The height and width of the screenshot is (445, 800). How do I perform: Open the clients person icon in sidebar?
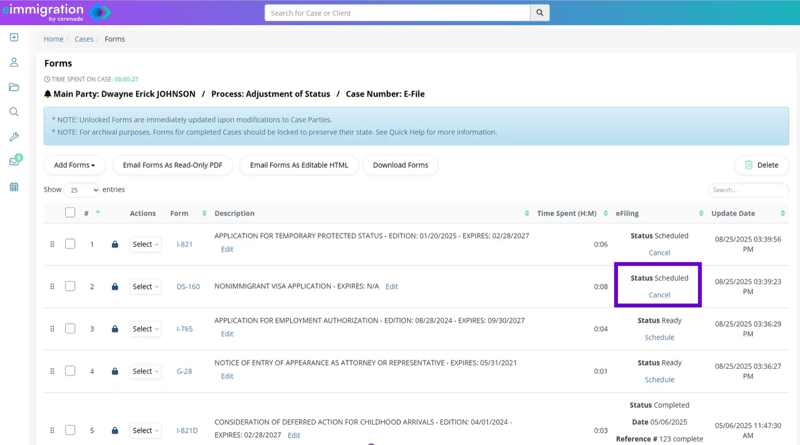[14, 62]
